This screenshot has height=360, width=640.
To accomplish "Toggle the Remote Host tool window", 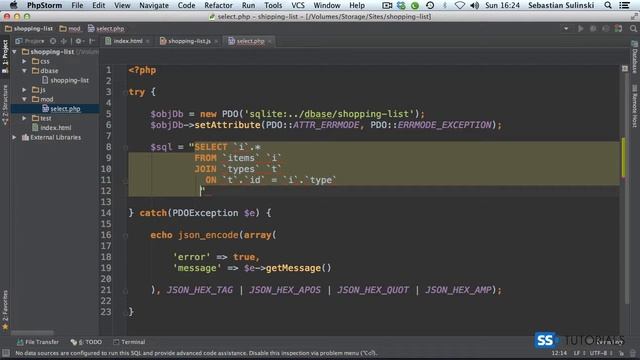I will (635, 106).
